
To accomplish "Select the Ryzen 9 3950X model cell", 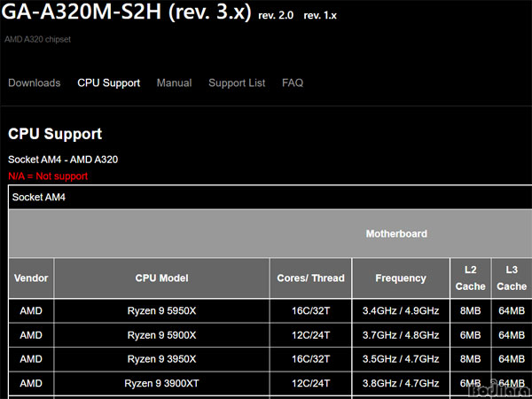I will click(x=162, y=359).
